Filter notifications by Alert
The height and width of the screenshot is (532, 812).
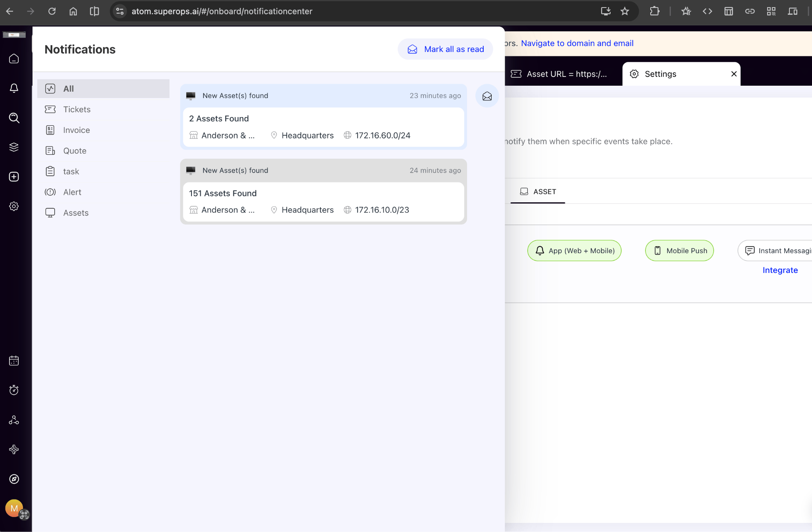pyautogui.click(x=72, y=192)
